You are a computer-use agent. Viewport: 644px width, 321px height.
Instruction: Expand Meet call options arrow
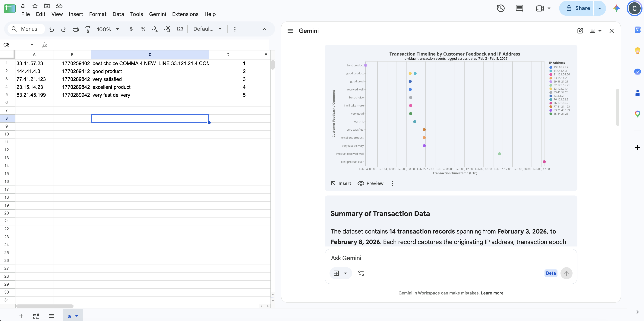pos(549,8)
